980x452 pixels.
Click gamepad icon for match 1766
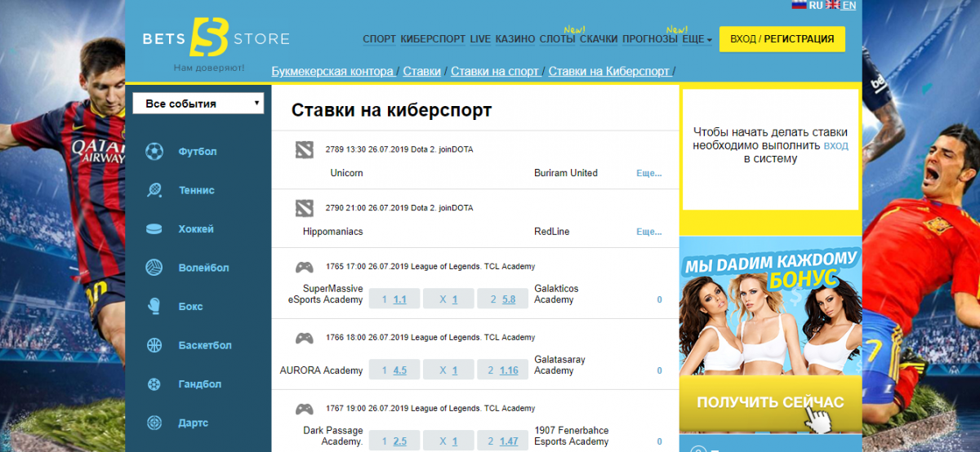304,338
